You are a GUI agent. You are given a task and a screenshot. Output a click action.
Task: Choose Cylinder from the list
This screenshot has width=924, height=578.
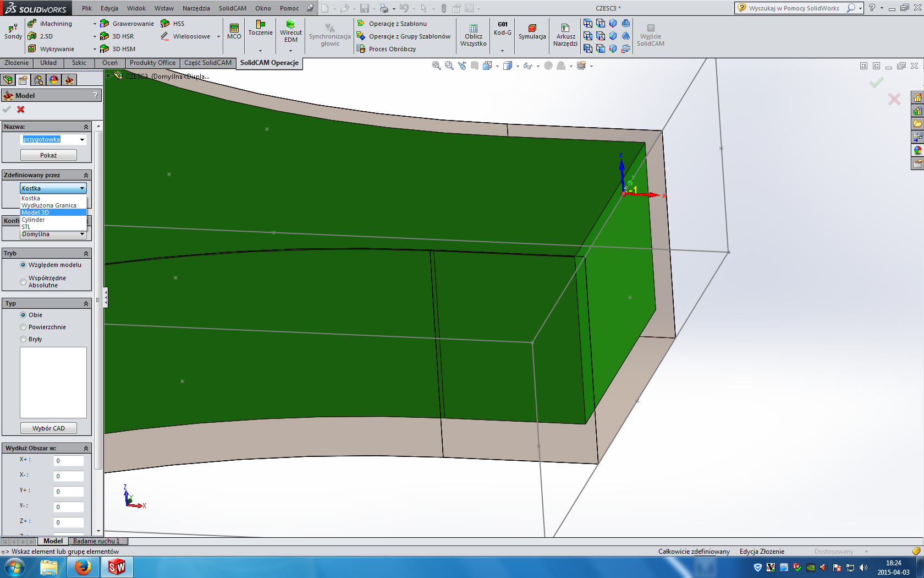(53, 220)
